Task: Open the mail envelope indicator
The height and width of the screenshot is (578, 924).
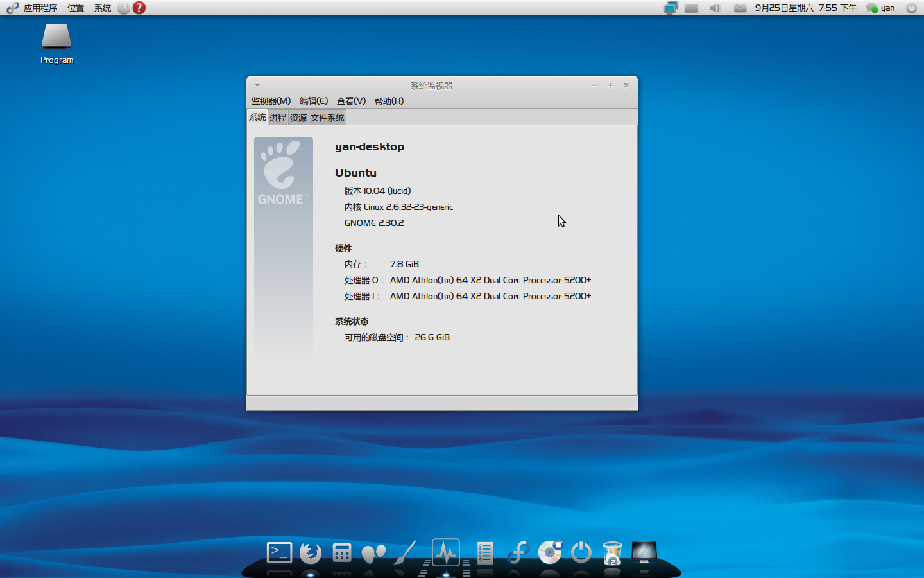Action: point(740,8)
